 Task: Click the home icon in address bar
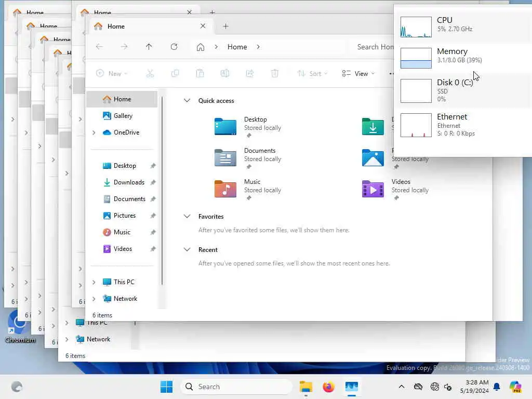point(201,47)
